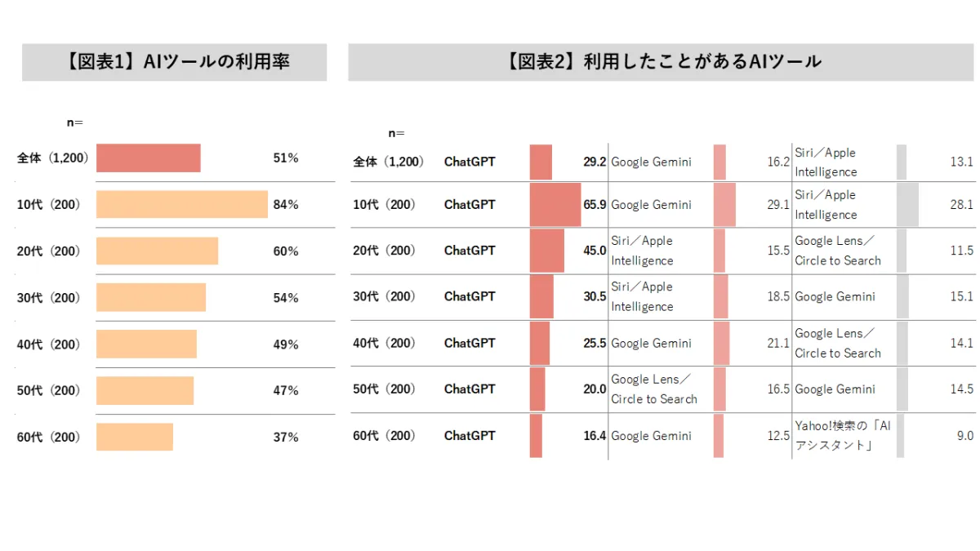Select the 40代 bar showing 49%
The image size is (980, 551).
pyautogui.click(x=146, y=344)
